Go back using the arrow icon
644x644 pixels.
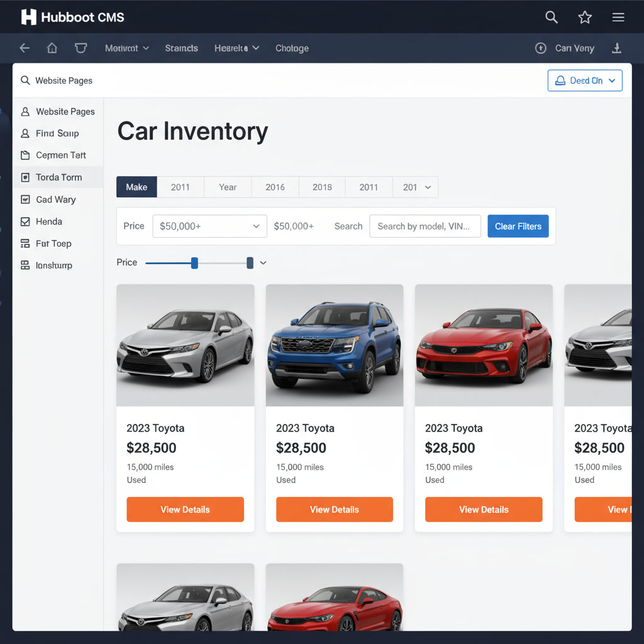[24, 48]
